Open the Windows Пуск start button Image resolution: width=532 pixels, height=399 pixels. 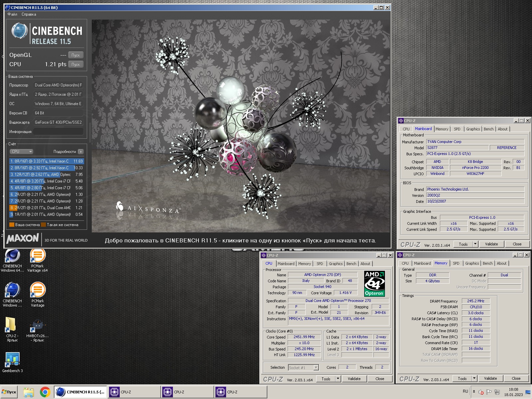(9, 392)
